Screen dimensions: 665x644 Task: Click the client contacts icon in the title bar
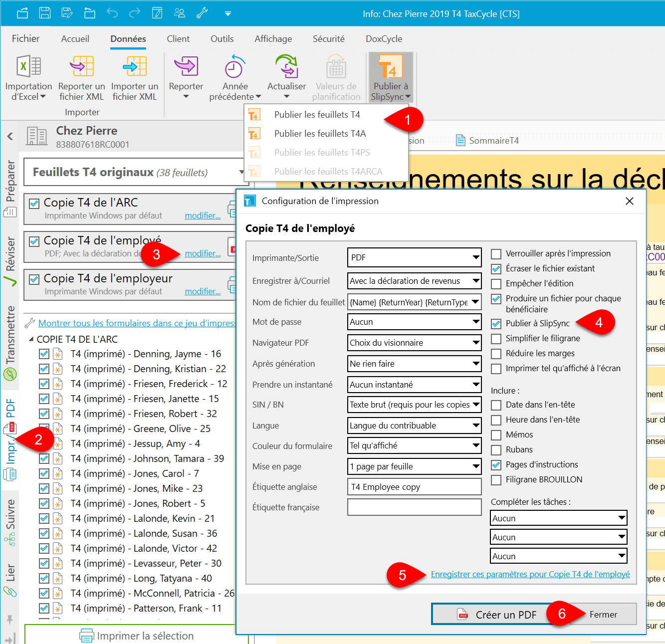pyautogui.click(x=180, y=13)
